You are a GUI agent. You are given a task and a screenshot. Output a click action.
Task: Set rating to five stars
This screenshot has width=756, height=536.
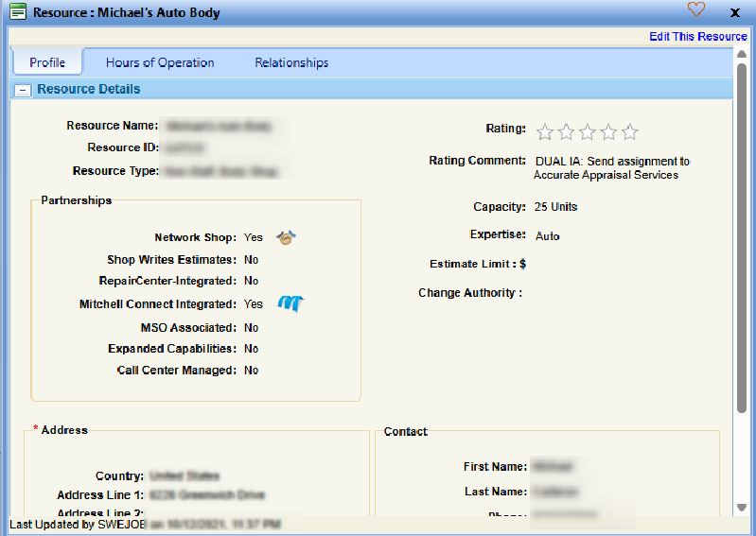pos(630,132)
